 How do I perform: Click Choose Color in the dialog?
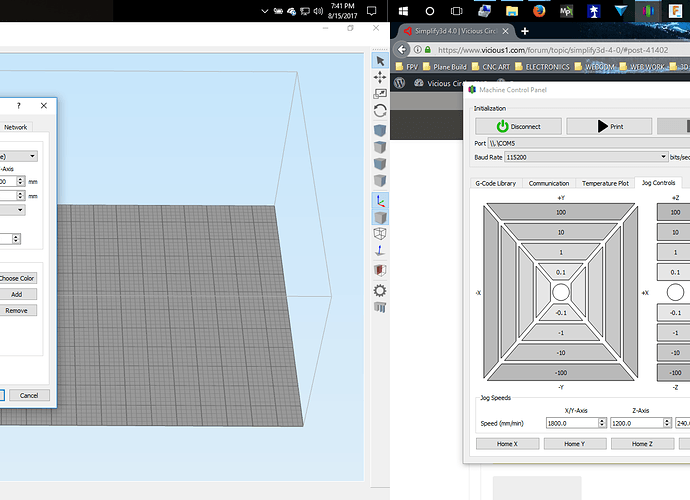pyautogui.click(x=18, y=278)
